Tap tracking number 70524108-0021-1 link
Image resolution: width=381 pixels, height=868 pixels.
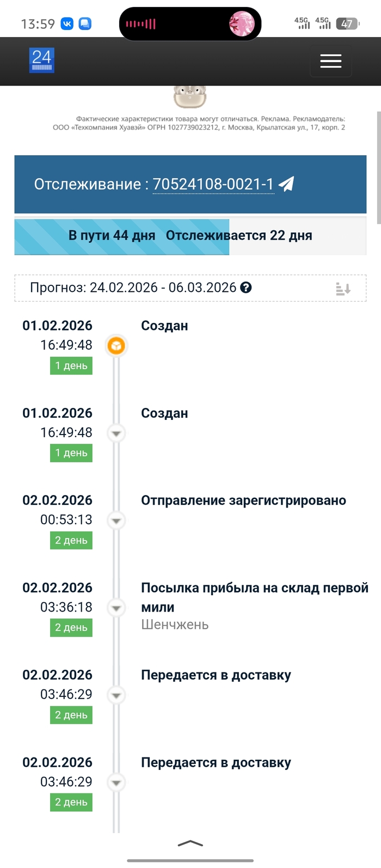(x=213, y=185)
